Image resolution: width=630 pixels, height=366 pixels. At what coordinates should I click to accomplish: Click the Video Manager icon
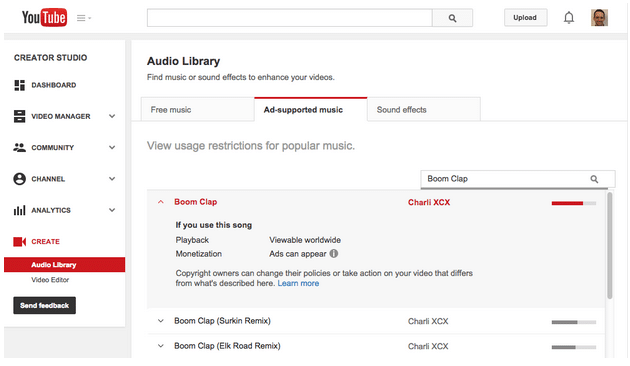click(x=19, y=117)
